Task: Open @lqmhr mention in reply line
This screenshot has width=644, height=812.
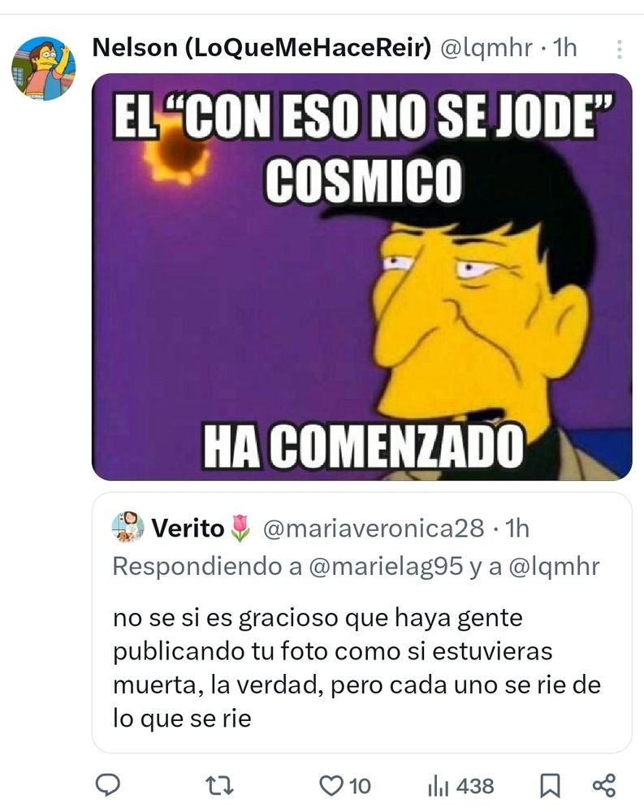Action: (x=554, y=566)
